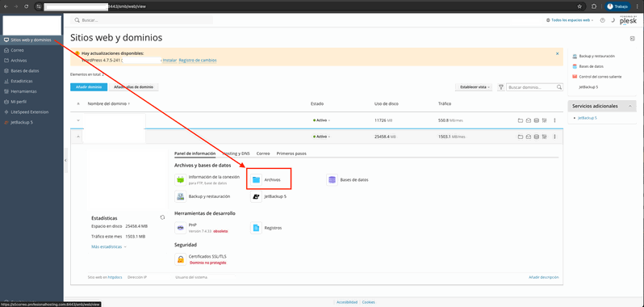Collapse the Servicios adicionales section
The width and height of the screenshot is (644, 307).
click(x=629, y=106)
